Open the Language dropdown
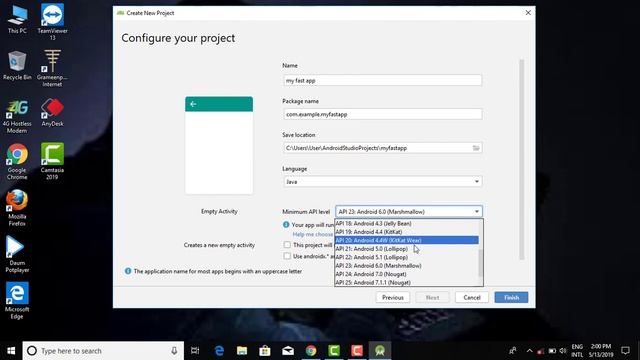Screen dimensions: 640x360 (x=382, y=182)
